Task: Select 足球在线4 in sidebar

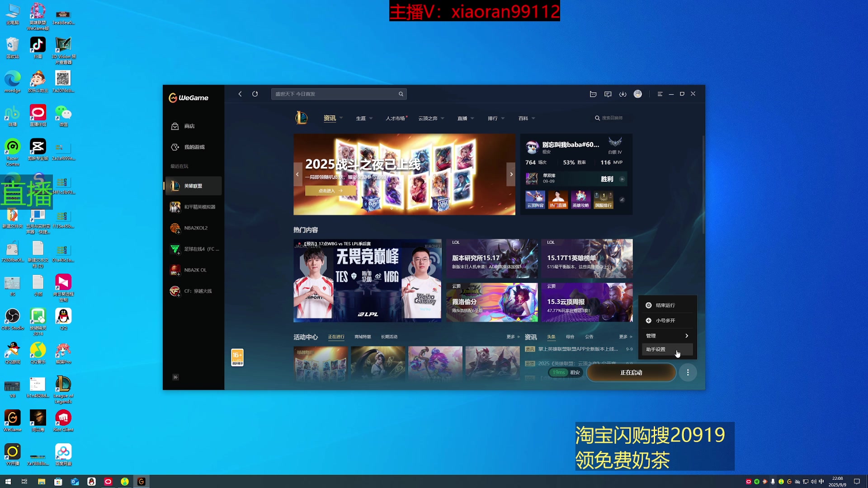Action: pyautogui.click(x=193, y=249)
